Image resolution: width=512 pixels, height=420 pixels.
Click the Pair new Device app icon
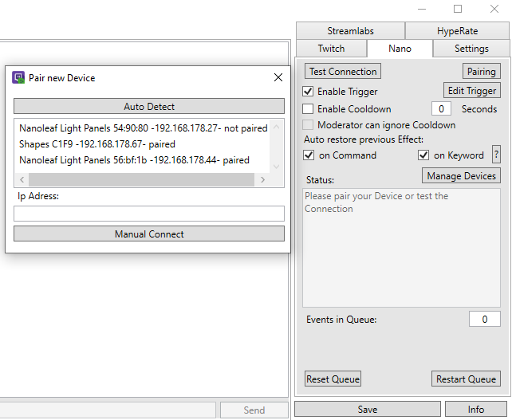pyautogui.click(x=18, y=77)
